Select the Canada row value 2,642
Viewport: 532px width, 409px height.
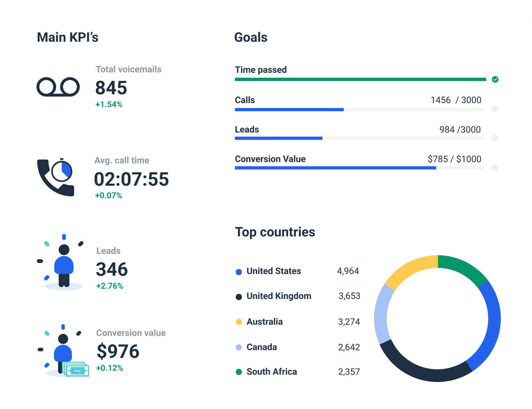click(349, 347)
